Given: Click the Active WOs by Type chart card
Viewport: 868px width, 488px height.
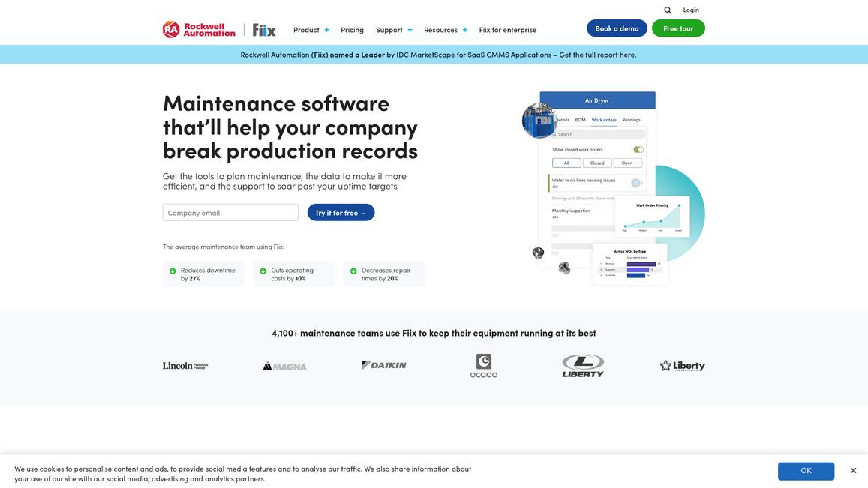Looking at the screenshot, I should (630, 264).
